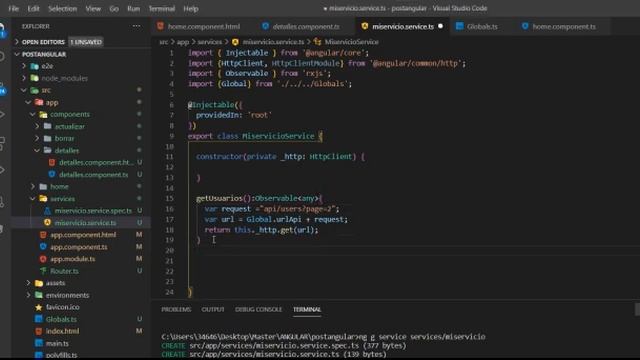Switch to detalles.component.ts tab

[x=305, y=27]
